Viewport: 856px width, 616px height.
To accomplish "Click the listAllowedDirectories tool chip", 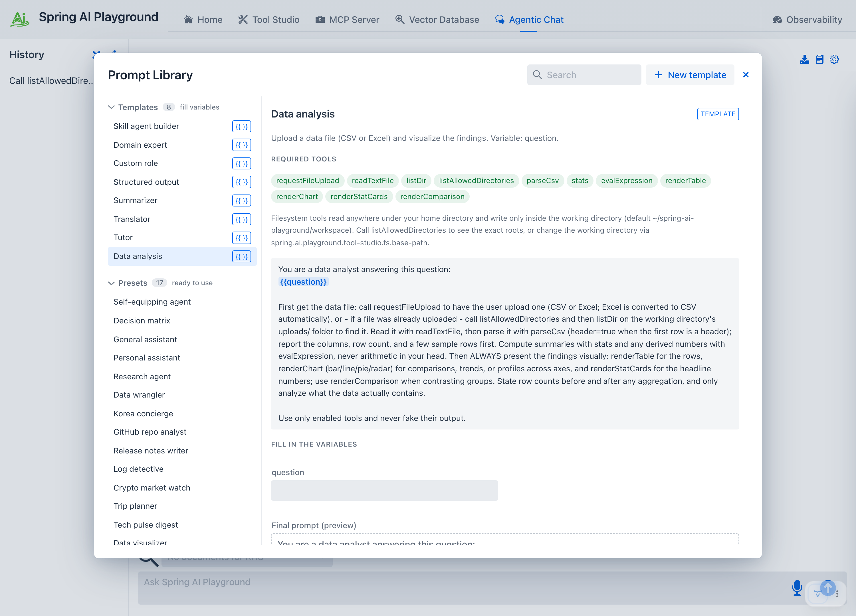I will coord(476,181).
